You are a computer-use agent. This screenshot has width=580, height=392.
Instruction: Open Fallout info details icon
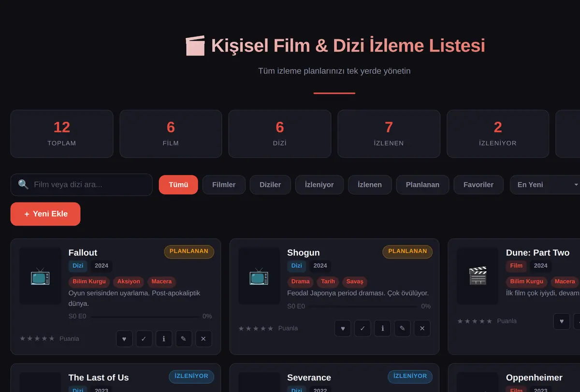click(x=164, y=339)
